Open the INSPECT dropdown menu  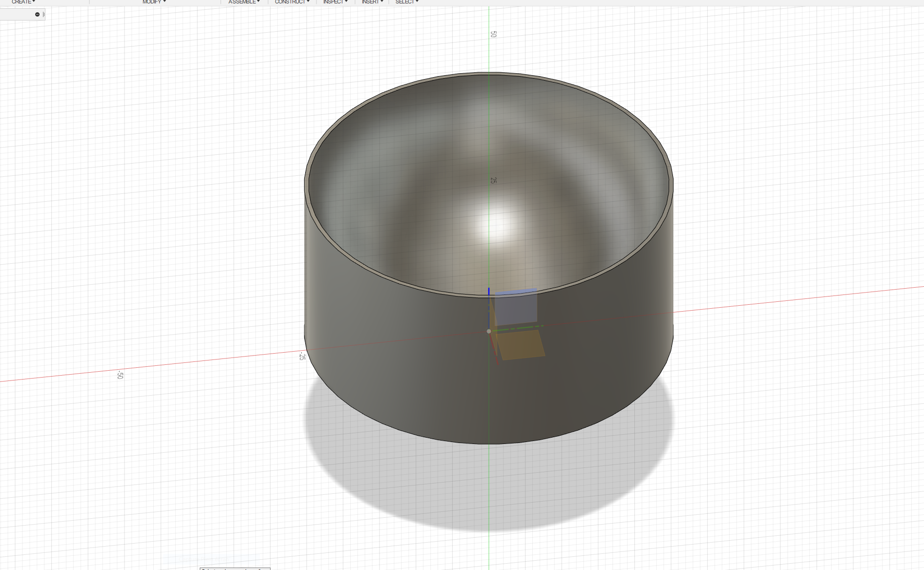pos(336,2)
